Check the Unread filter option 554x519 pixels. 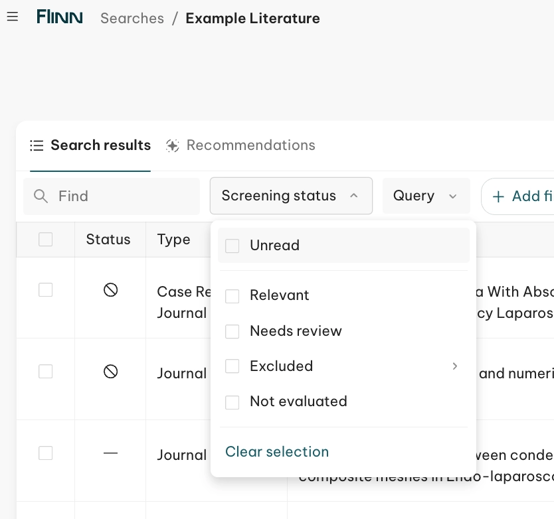232,246
